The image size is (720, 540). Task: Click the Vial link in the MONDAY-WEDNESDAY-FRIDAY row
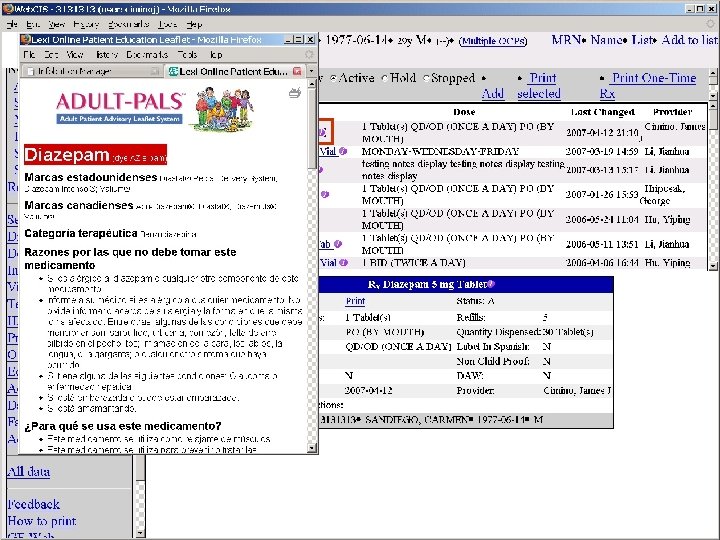[328, 151]
